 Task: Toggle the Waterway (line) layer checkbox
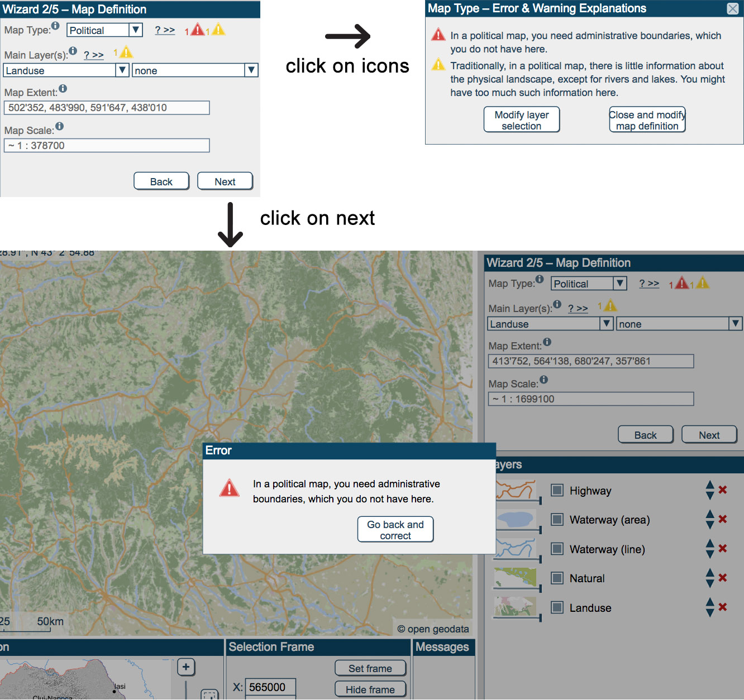pos(557,549)
